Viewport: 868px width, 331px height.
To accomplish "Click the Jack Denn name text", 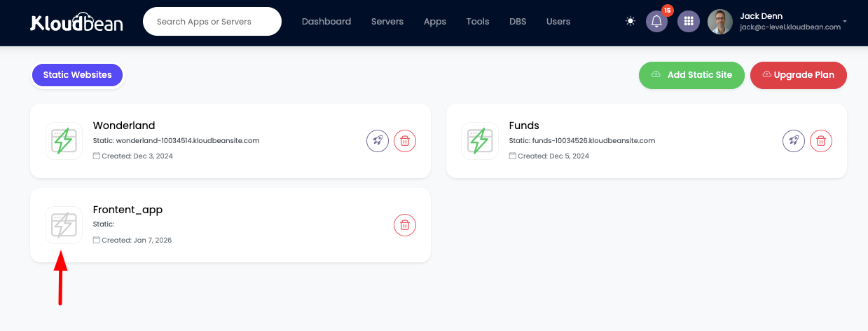I will coord(762,16).
